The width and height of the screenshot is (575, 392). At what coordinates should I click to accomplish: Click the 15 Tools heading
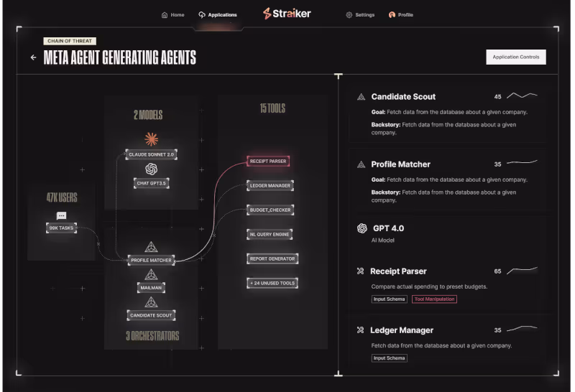pyautogui.click(x=272, y=108)
